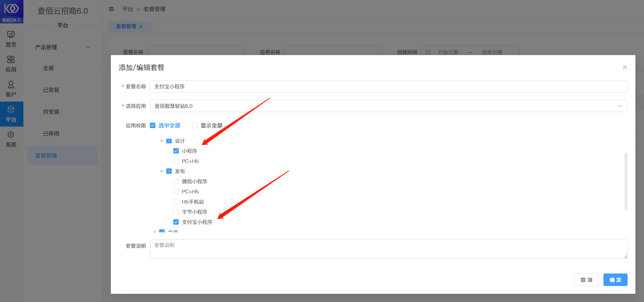The width and height of the screenshot is (644, 302).
Task: Check 字节小程序 permission
Action: [176, 212]
